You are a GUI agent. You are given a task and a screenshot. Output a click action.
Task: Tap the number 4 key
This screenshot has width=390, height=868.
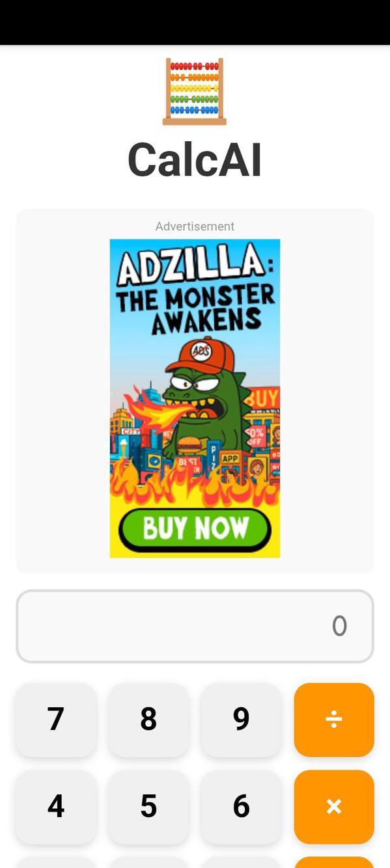(x=56, y=807)
